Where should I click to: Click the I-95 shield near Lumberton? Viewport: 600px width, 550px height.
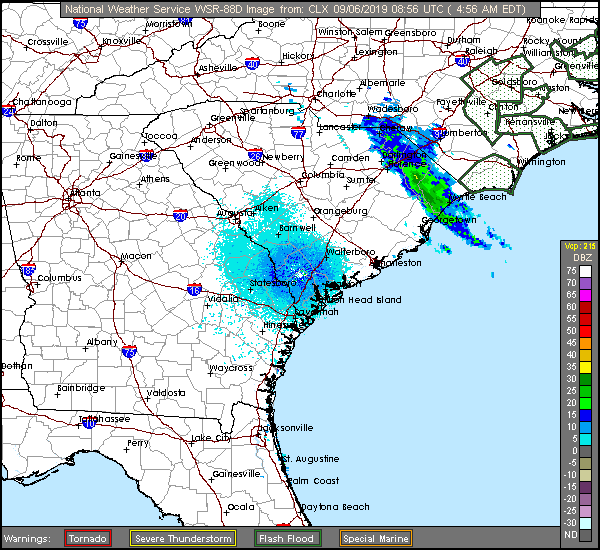pos(439,134)
